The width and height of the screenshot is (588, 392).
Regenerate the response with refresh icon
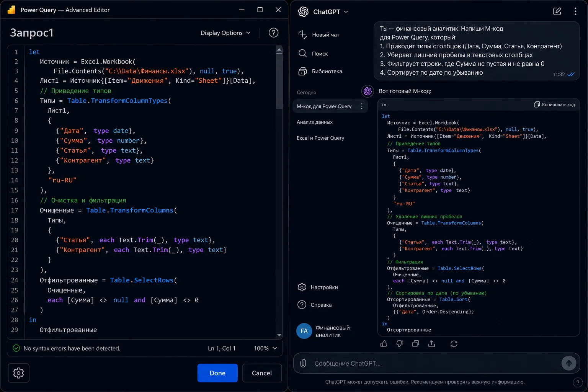pos(454,344)
